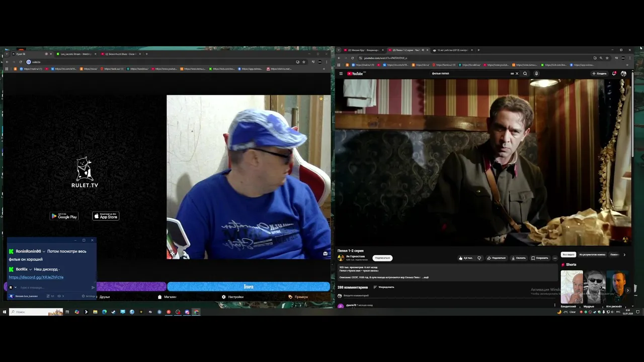Select Из результатов поиска filter chip
The image size is (644, 362).
592,254
